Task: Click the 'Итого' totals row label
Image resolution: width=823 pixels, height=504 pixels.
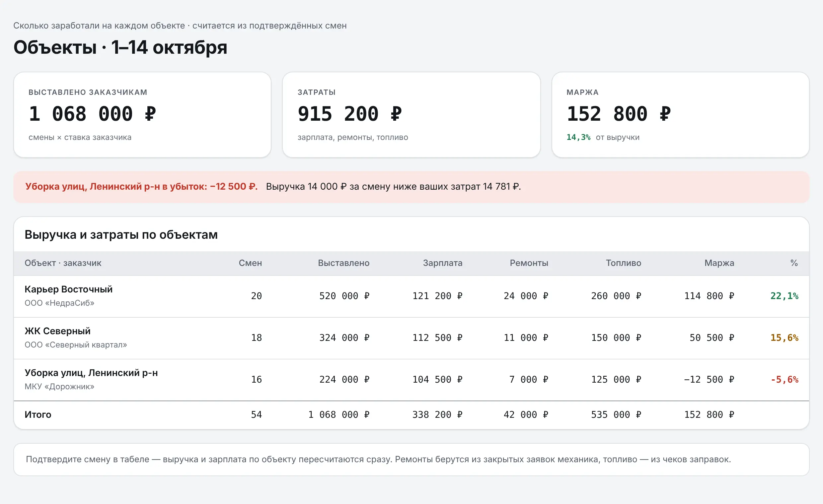Action: 38,414
